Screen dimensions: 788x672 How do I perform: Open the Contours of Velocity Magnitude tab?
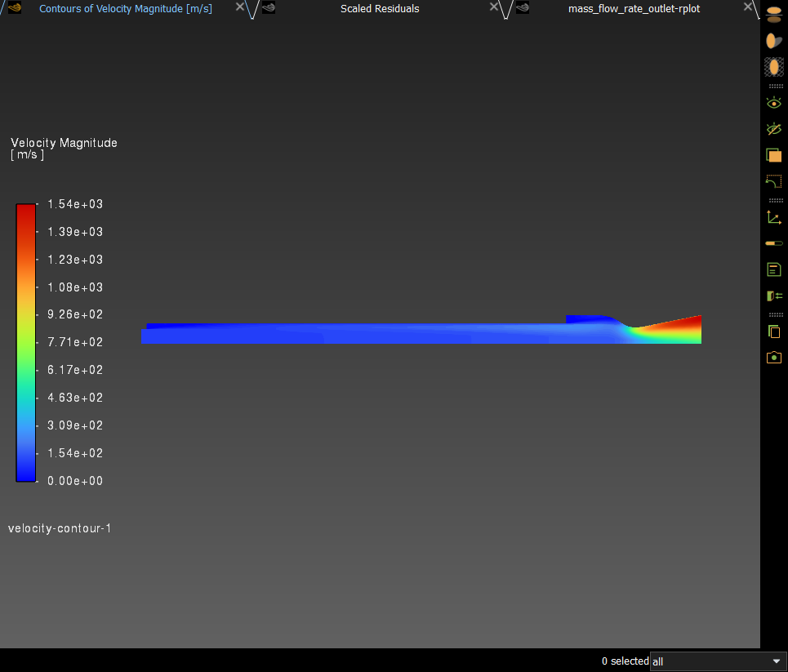[x=125, y=9]
